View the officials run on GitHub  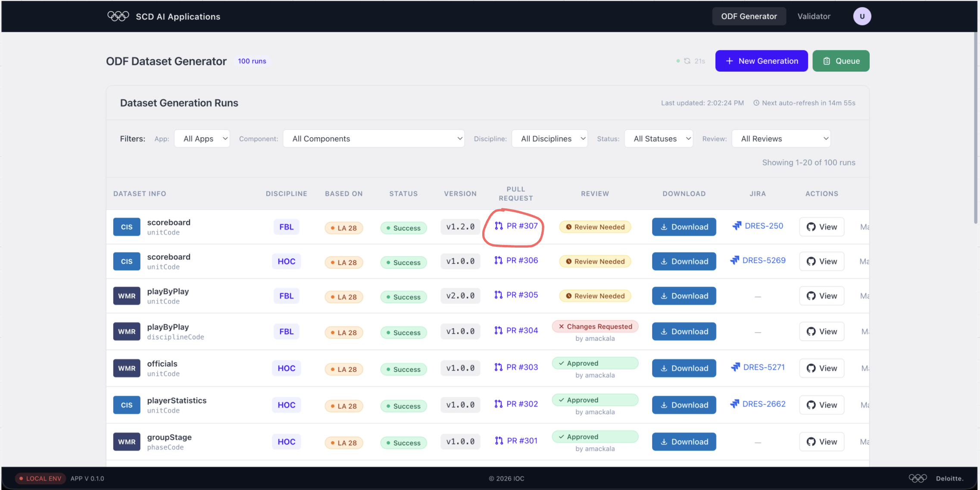pyautogui.click(x=821, y=368)
